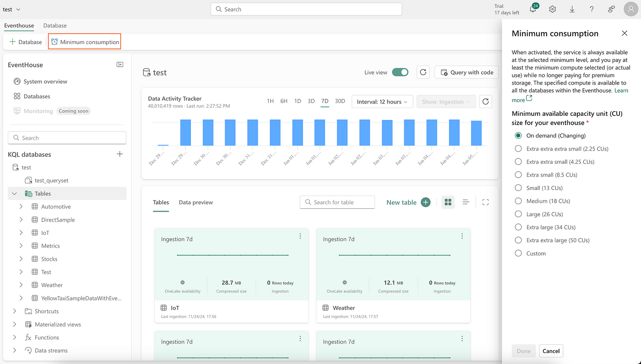Select Extra small (8.5 CUs)
Image resolution: width=641 pixels, height=364 pixels.
pyautogui.click(x=518, y=175)
